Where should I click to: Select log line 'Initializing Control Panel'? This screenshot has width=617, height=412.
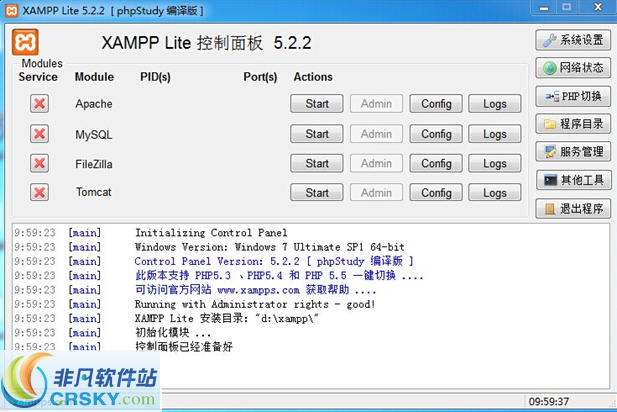point(211,233)
